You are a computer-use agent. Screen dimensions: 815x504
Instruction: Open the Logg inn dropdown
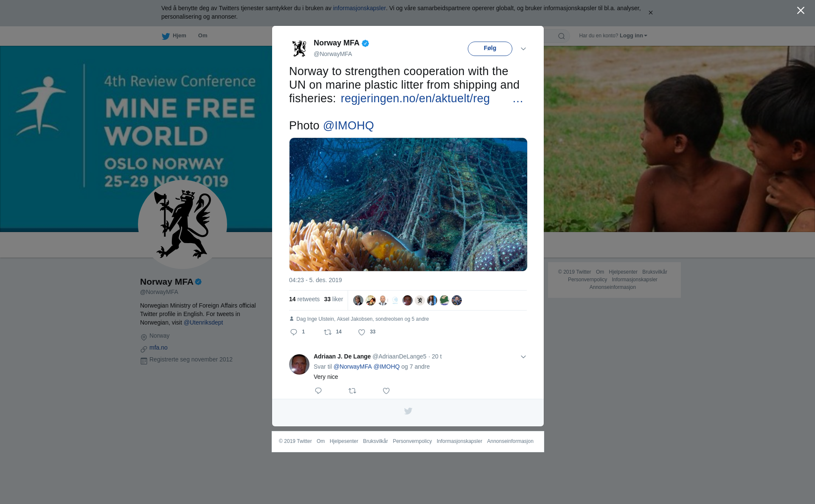point(633,36)
